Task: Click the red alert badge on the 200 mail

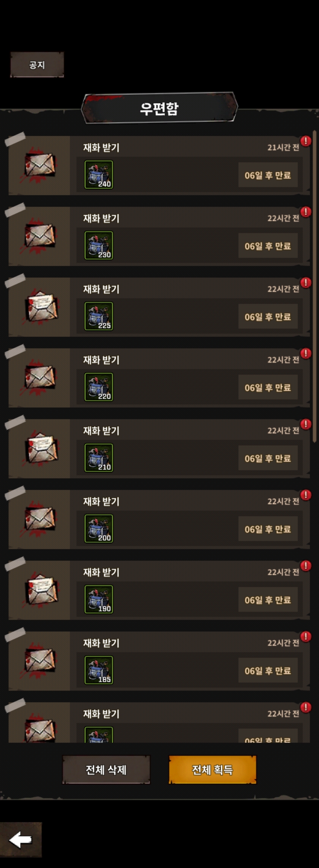Action: (306, 495)
